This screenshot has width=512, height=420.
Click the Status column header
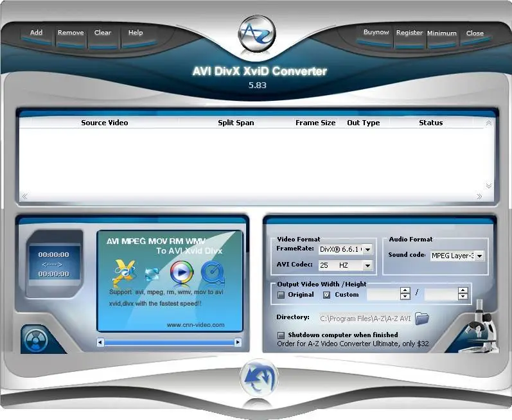tap(430, 123)
